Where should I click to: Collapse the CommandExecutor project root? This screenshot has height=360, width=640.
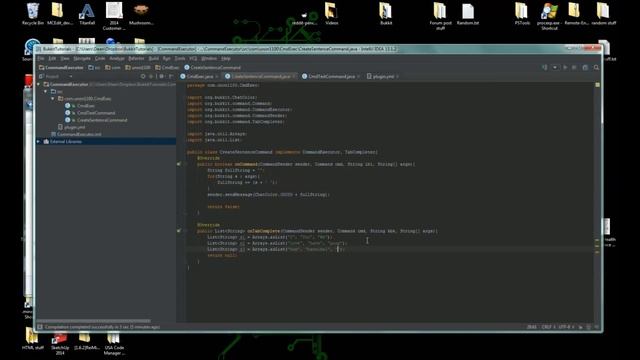click(x=39, y=84)
